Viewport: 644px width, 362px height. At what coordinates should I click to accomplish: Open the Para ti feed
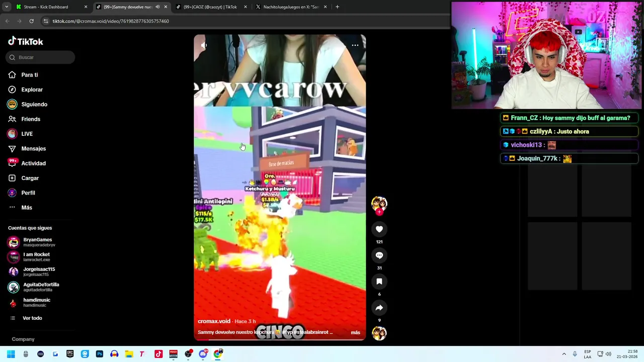29,75
